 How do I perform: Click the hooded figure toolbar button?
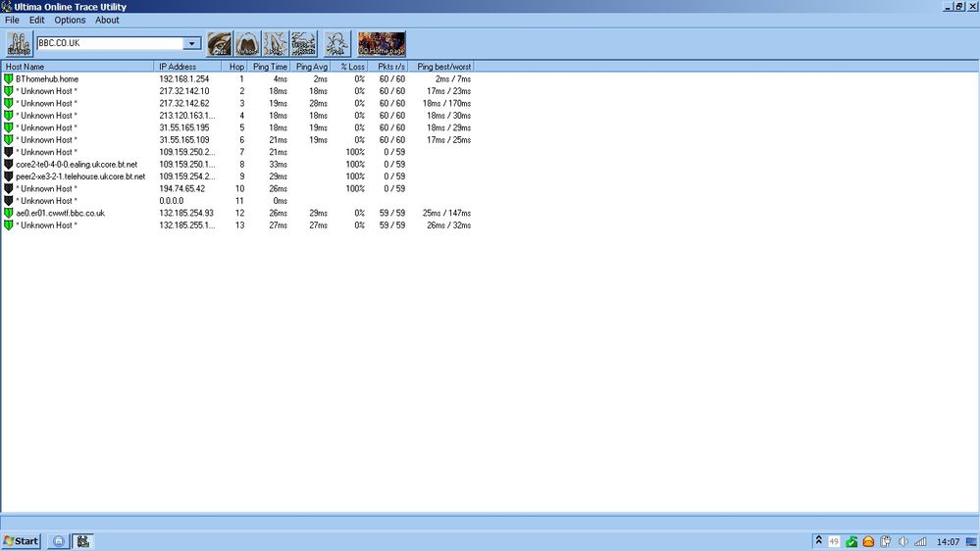tap(247, 44)
